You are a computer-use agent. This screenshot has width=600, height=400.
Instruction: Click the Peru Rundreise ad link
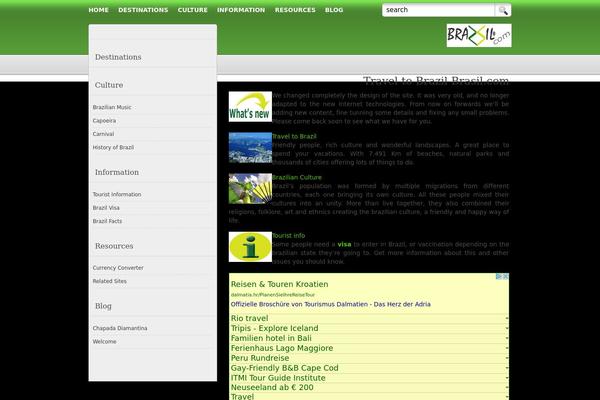tap(260, 358)
